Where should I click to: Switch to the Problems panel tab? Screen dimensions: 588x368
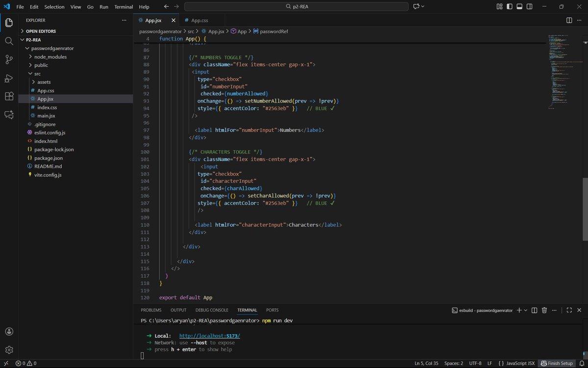coord(151,310)
